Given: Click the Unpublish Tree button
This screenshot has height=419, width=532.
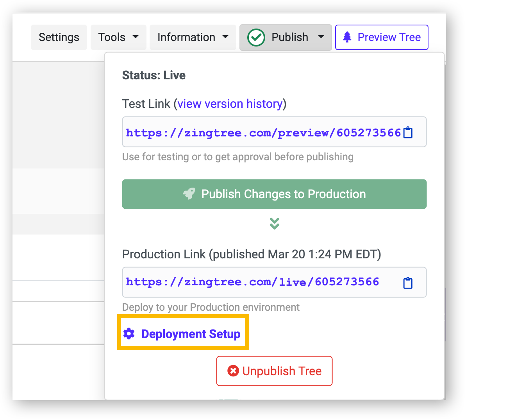Looking at the screenshot, I should pos(274,371).
